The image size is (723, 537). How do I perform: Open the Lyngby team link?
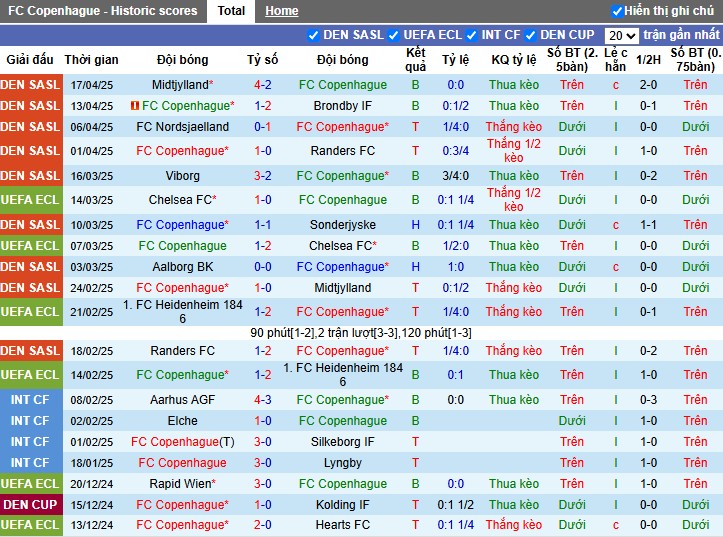(x=343, y=463)
